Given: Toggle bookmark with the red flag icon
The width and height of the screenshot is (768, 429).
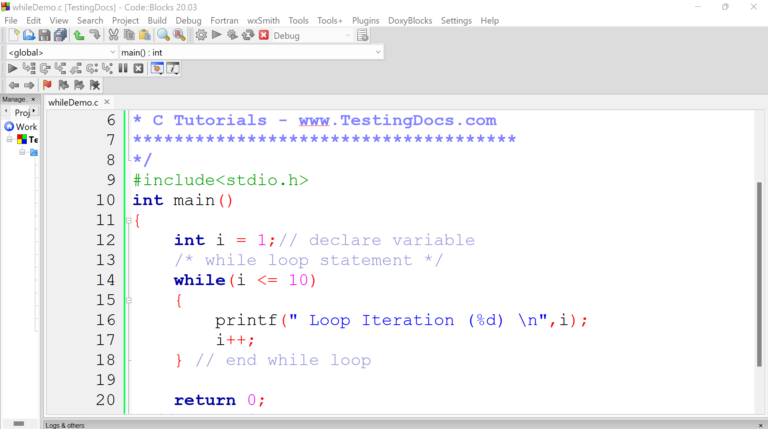Looking at the screenshot, I should 46,85.
